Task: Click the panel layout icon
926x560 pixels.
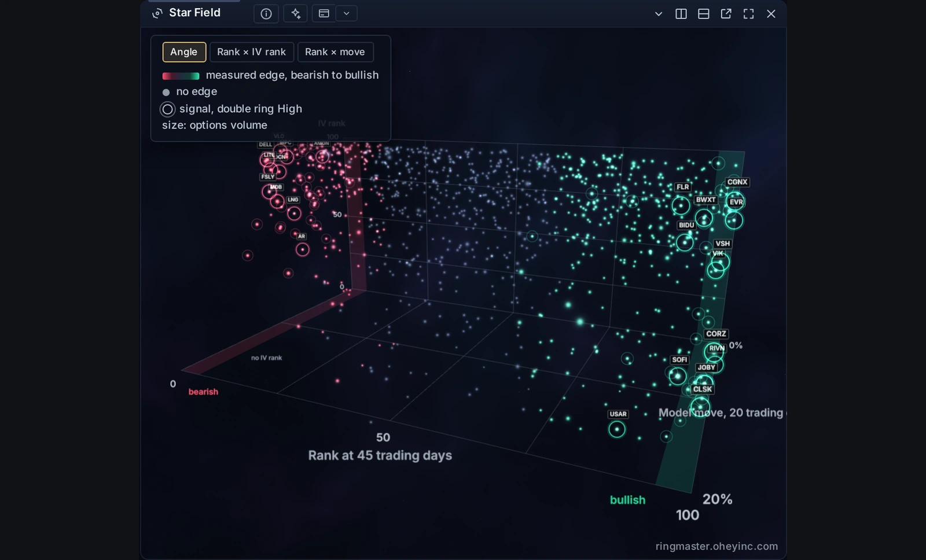Action: (324, 13)
